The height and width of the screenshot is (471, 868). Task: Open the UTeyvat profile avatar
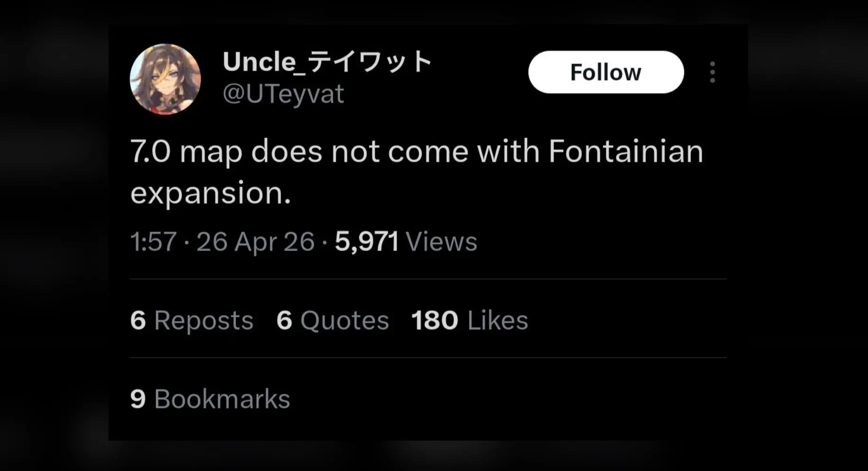pos(165,79)
